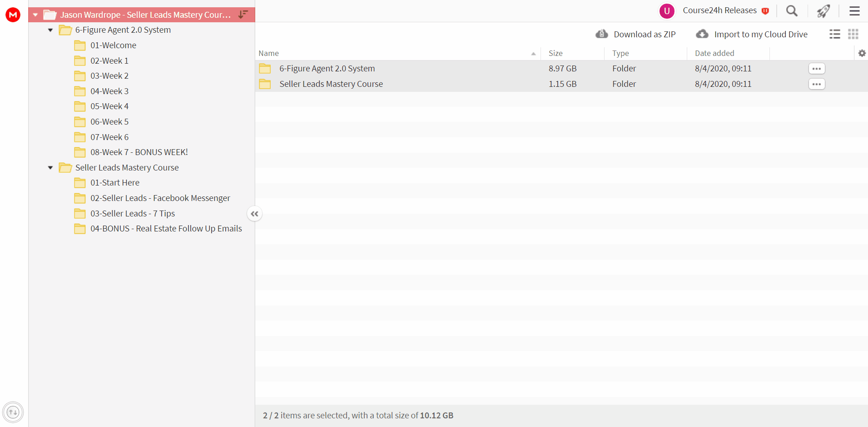868x427 pixels.
Task: Switch to list view icon
Action: [835, 34]
